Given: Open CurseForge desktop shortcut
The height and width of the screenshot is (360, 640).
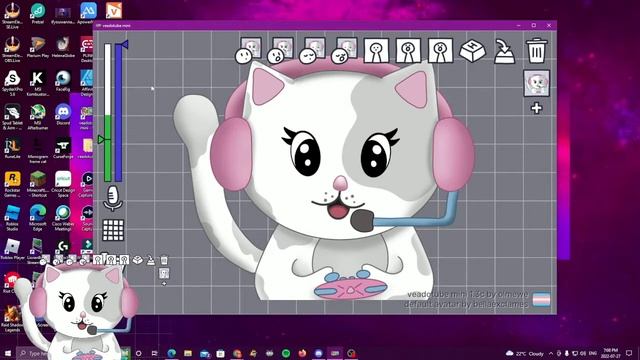Looking at the screenshot, I should point(62,147).
